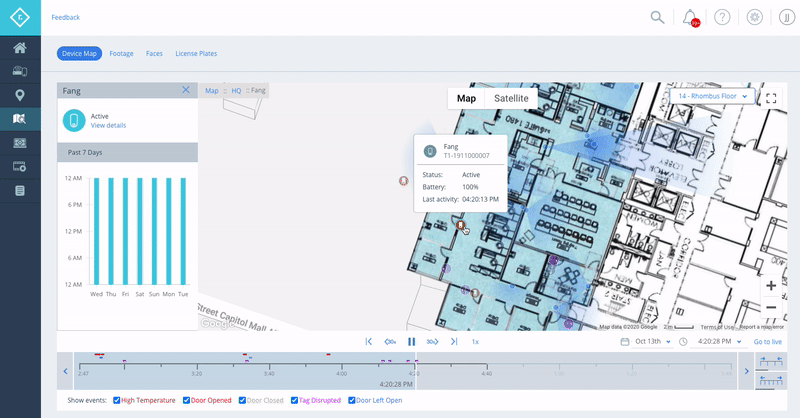
Task: Close the Fang device panel
Action: click(x=185, y=90)
